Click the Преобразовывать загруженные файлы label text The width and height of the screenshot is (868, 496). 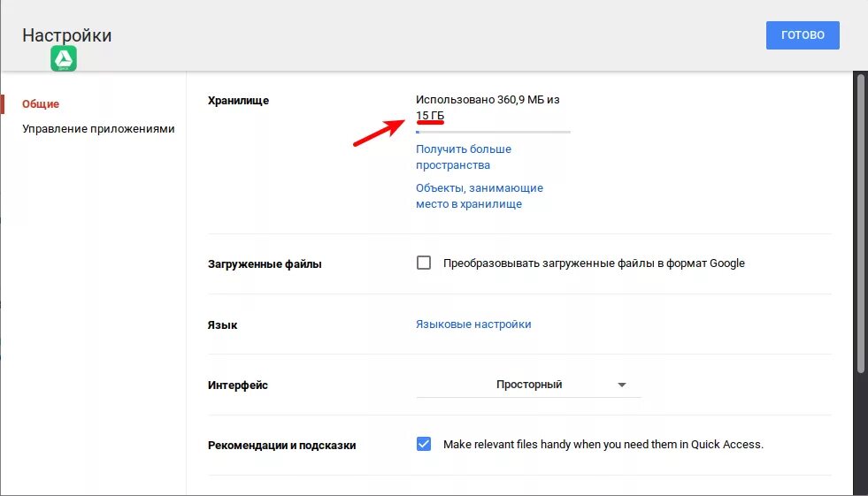[594, 263]
